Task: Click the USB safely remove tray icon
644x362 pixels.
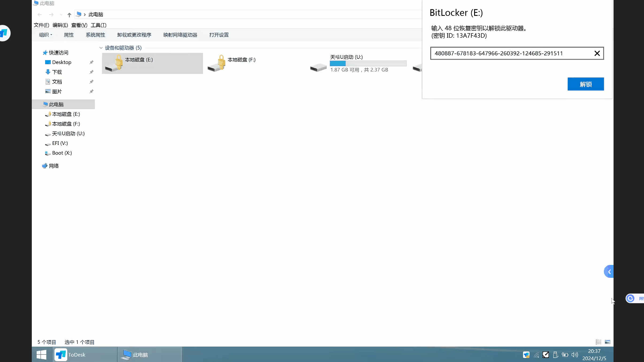Action: pyautogui.click(x=555, y=355)
